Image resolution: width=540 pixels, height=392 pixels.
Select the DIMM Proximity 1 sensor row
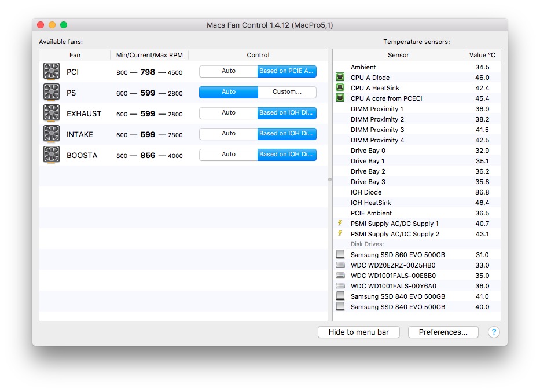417,108
